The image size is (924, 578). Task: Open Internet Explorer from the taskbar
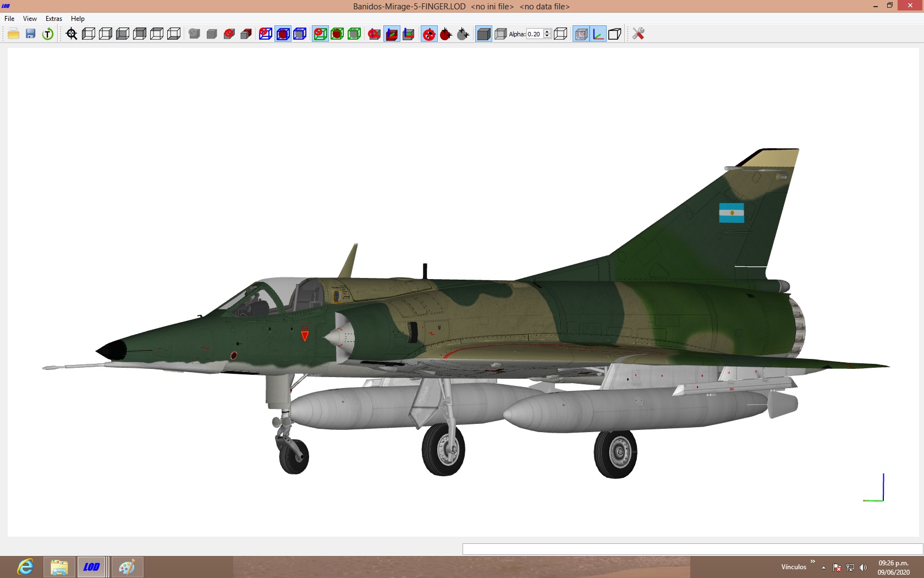pos(25,567)
